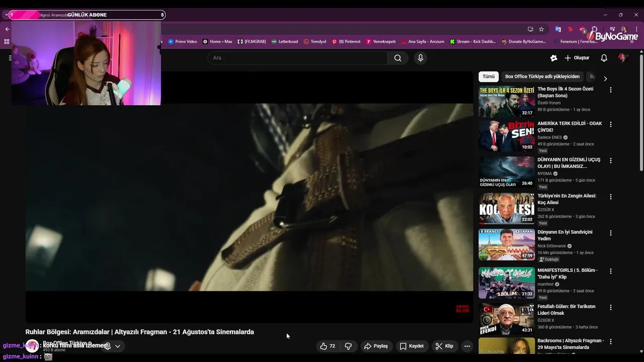Open the Apps grid in the bookmarks bar
This screenshot has height=362, width=644.
point(7,42)
